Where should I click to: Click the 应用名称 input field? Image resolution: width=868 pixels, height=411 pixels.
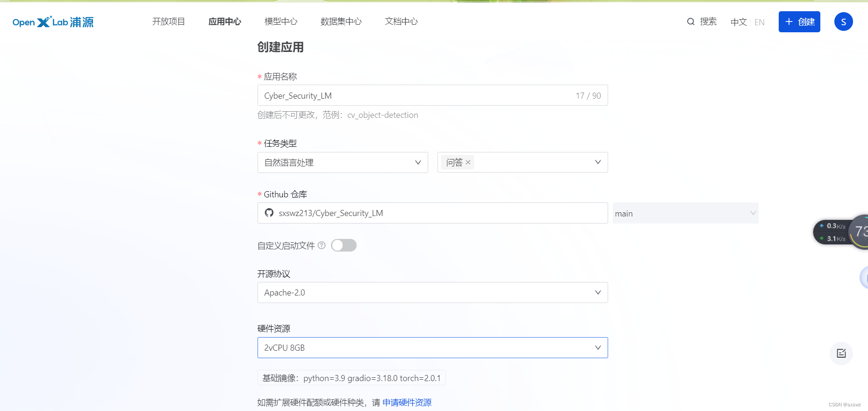pyautogui.click(x=432, y=95)
